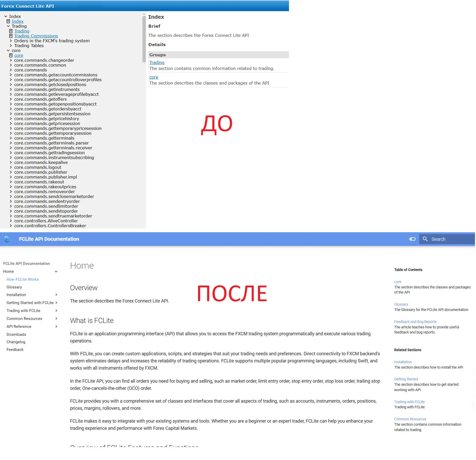This screenshot has height=460, width=476.
Task: Open Common Resources related link
Action: pos(410,419)
